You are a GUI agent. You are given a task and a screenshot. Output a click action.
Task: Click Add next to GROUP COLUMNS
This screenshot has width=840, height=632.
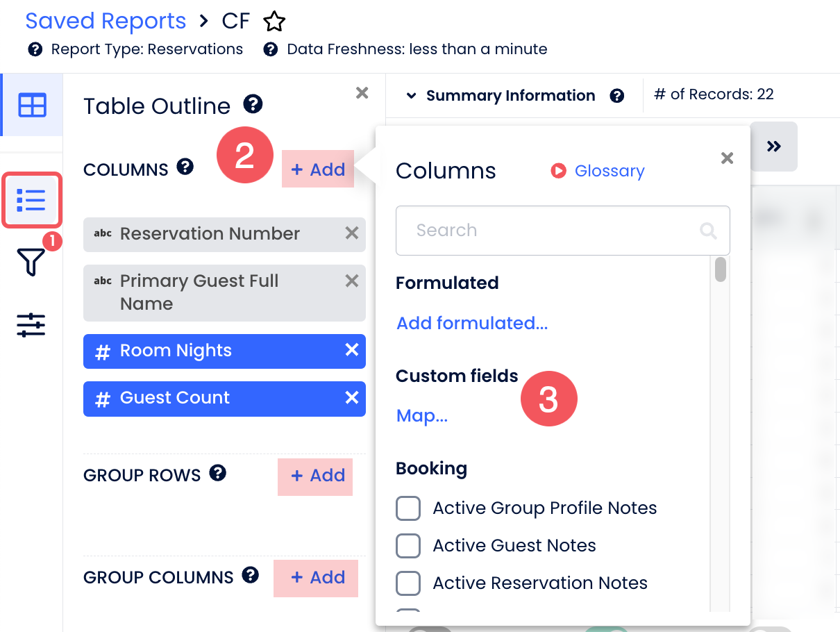coord(317,578)
